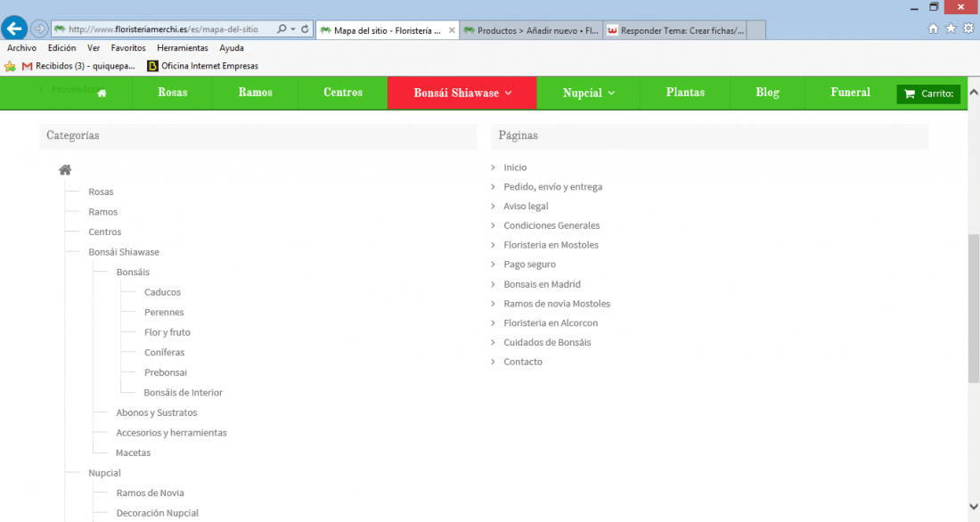Click the home icon in the Categorías tree

click(65, 169)
